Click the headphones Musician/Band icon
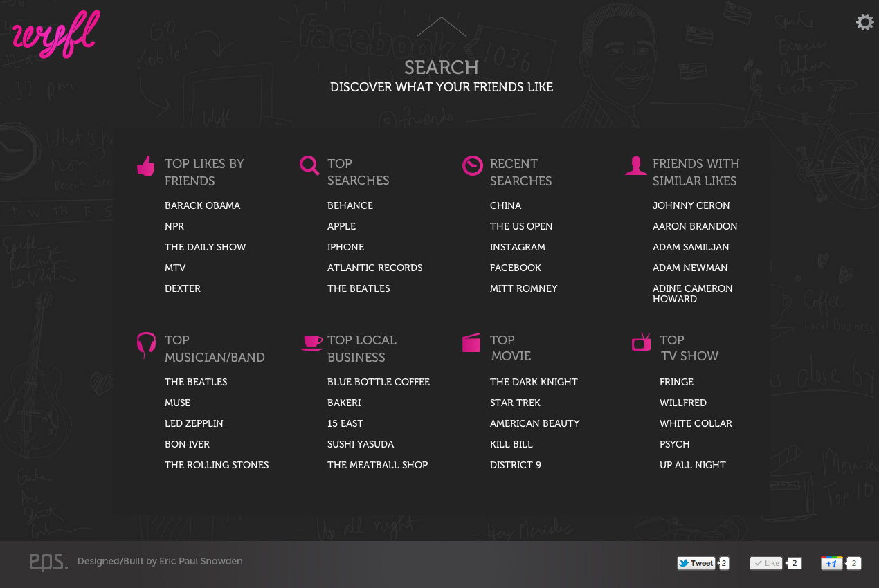Screen dimensions: 879x588 [146, 344]
